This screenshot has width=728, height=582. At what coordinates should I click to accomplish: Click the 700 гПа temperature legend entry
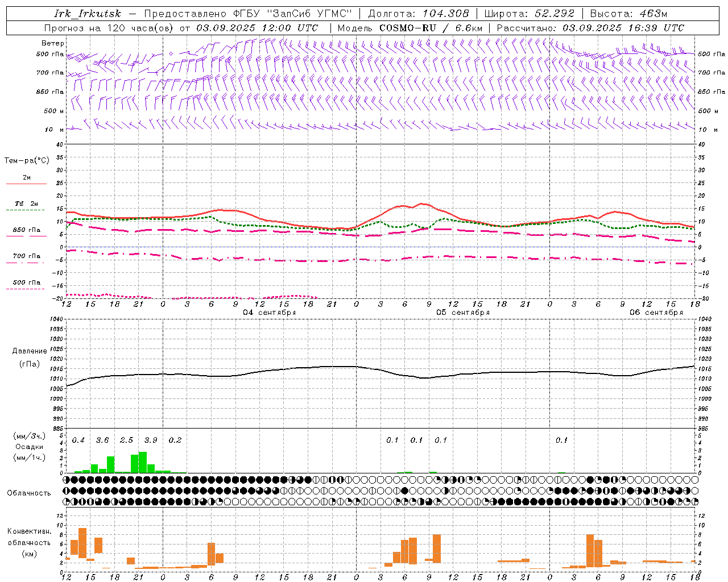pos(26,256)
